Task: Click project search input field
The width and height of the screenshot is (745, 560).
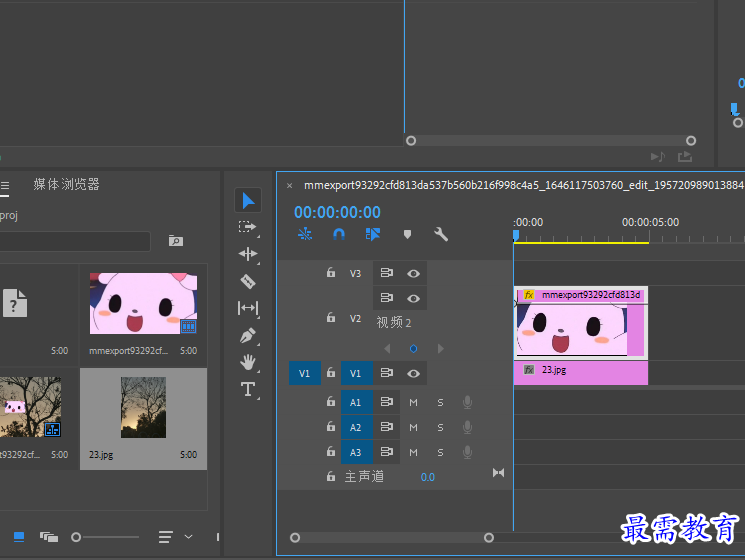Action: (x=75, y=241)
